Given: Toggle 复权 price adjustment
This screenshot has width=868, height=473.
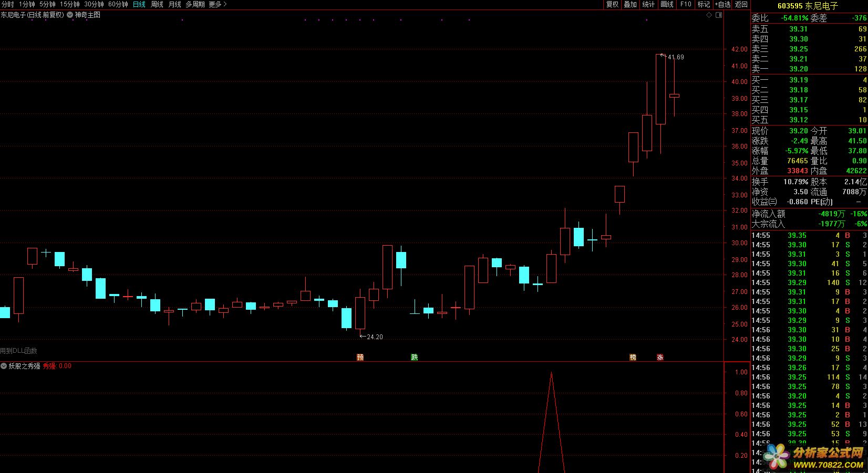Looking at the screenshot, I should point(612,4).
